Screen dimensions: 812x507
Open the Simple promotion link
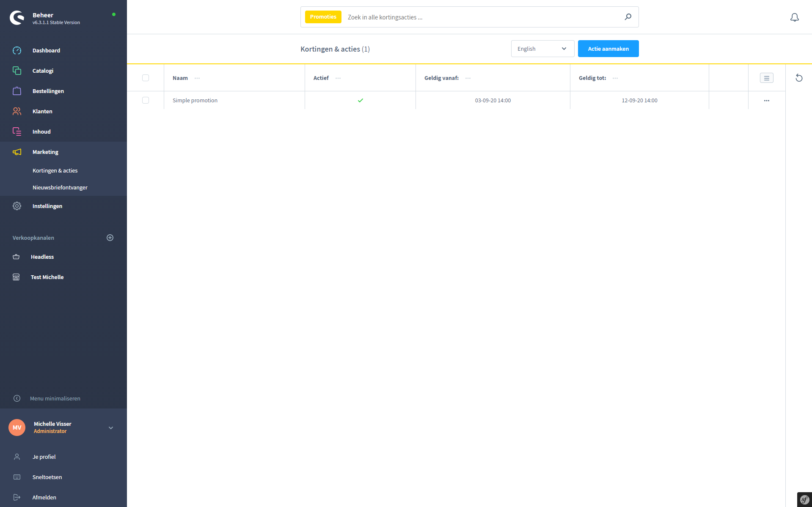pos(195,100)
